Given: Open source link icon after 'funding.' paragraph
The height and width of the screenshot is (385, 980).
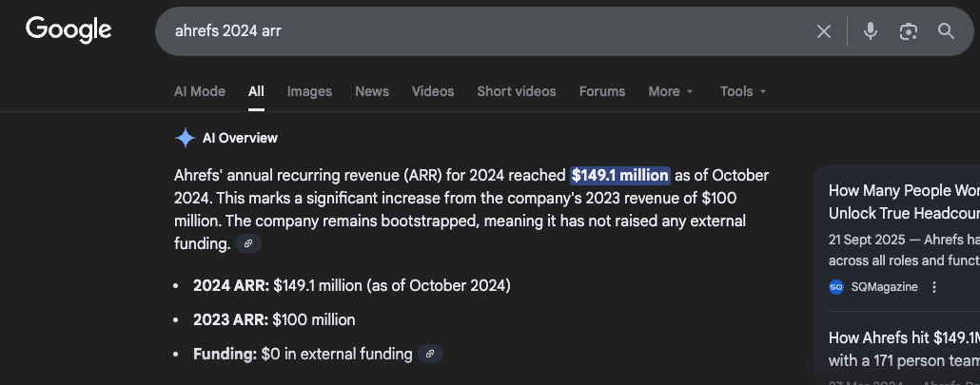Looking at the screenshot, I should [x=248, y=243].
